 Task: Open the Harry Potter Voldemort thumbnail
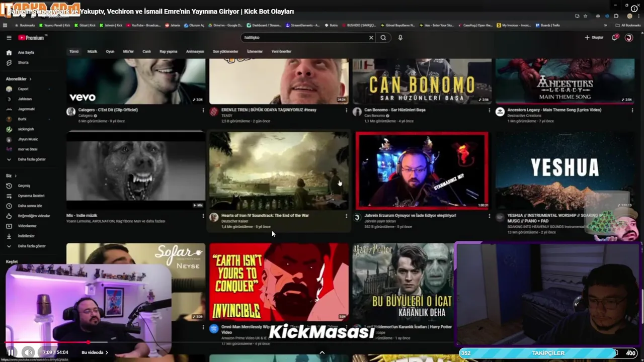(x=403, y=283)
